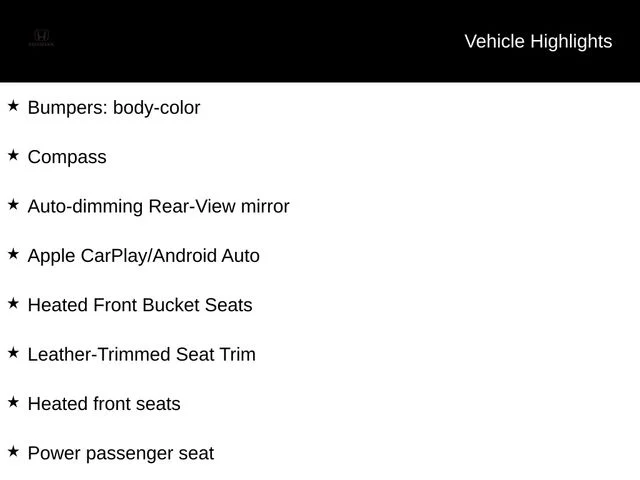The image size is (640, 480).
Task: Select the Vehicle Highlights heading
Action: (x=538, y=42)
